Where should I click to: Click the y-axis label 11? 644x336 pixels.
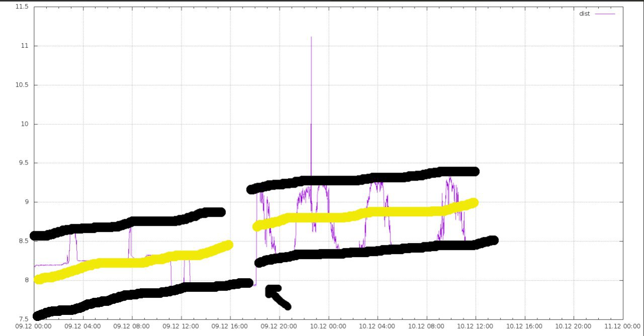pos(25,46)
